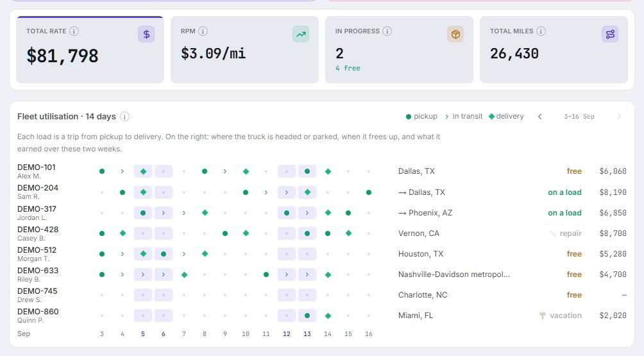Screen dimensions: 644x356
Task: Click DEMO-860 pickup dot on Sep 13
Action: click(x=307, y=316)
